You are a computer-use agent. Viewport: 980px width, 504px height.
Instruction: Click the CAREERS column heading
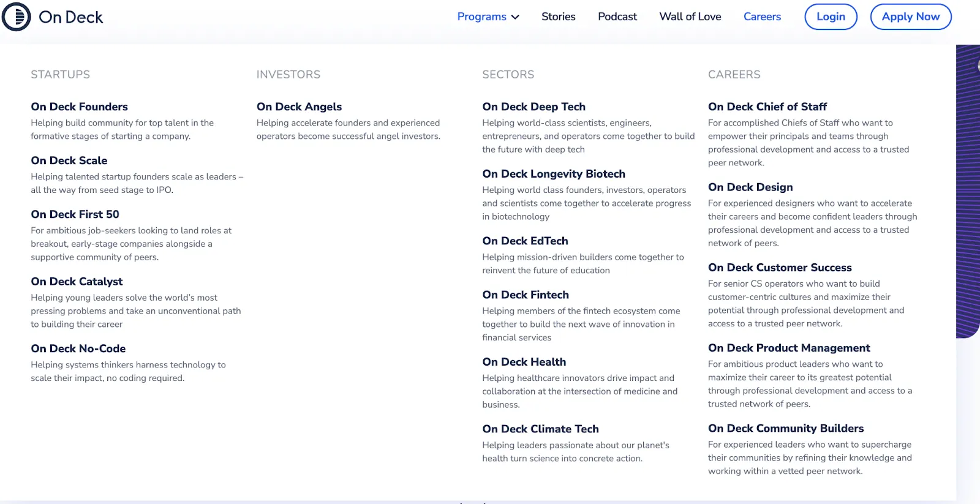click(734, 75)
